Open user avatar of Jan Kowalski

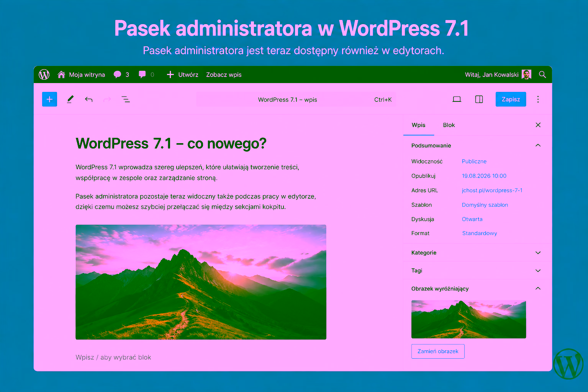click(527, 75)
